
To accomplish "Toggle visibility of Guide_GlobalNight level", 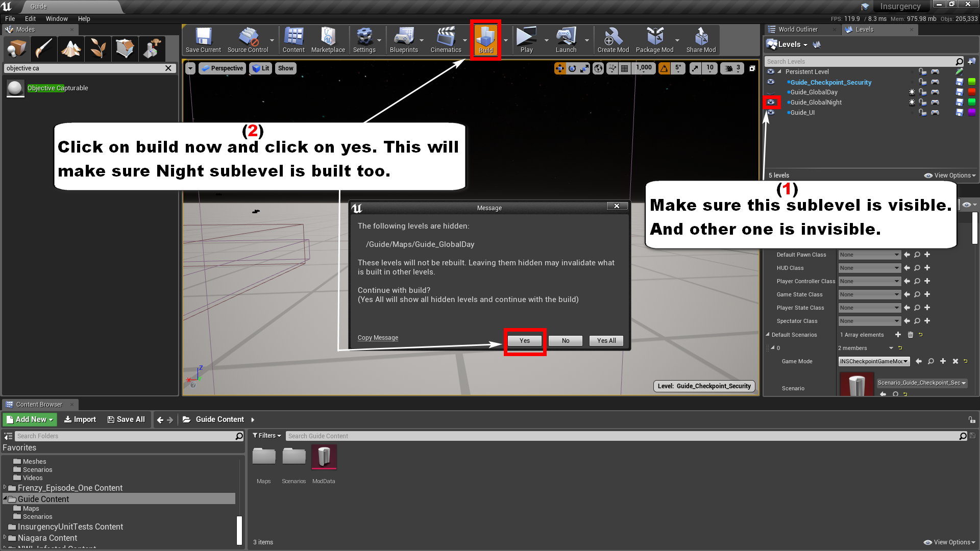I will coord(771,102).
